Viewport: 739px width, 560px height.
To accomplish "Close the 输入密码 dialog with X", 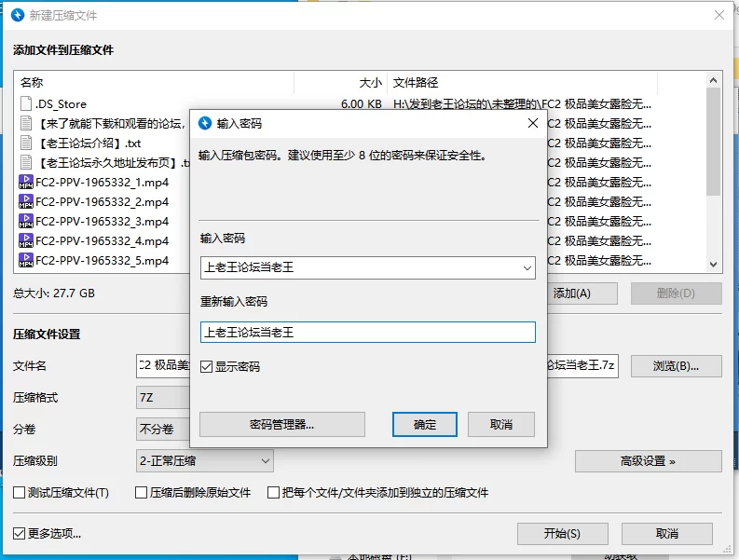I will (533, 123).
